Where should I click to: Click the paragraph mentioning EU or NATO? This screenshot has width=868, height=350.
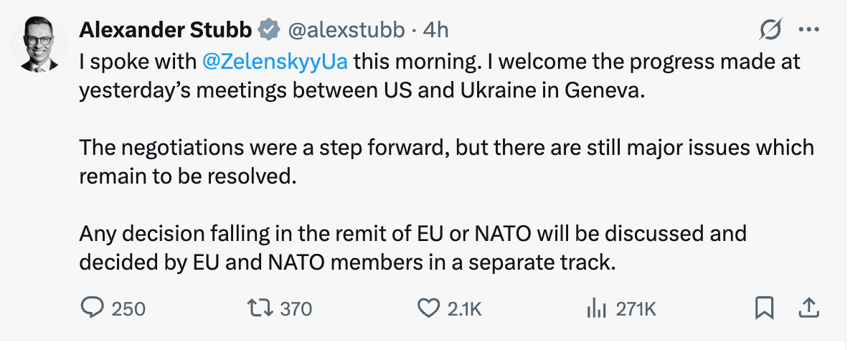412,247
